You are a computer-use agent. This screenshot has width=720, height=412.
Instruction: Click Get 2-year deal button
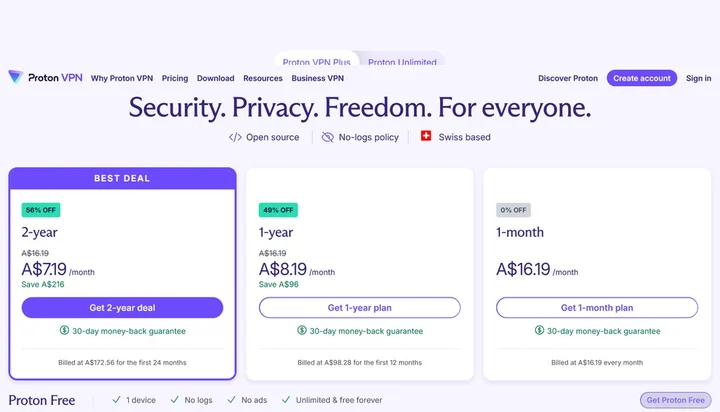pyautogui.click(x=122, y=308)
